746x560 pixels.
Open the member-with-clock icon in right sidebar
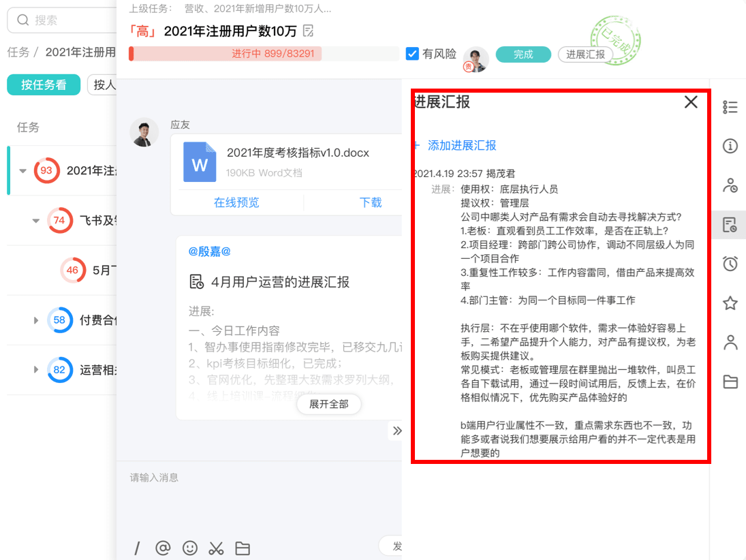pos(730,185)
